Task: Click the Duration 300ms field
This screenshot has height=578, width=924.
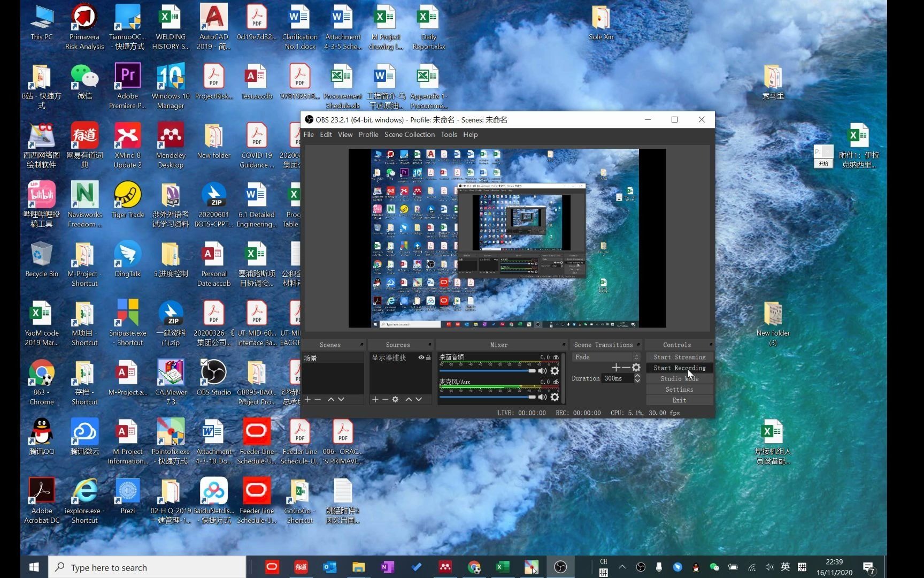Action: [618, 378]
